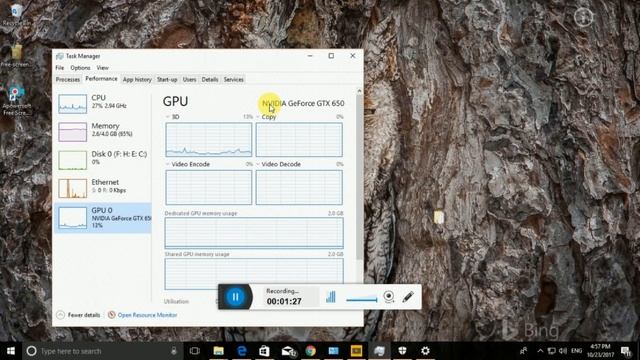
Task: Click the blue window app icon on the taskbar
Action: [x=333, y=351]
